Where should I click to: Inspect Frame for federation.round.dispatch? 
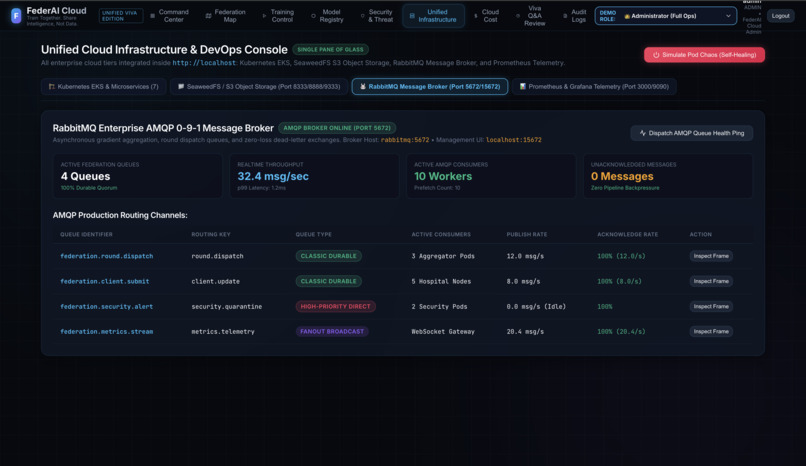(x=711, y=256)
